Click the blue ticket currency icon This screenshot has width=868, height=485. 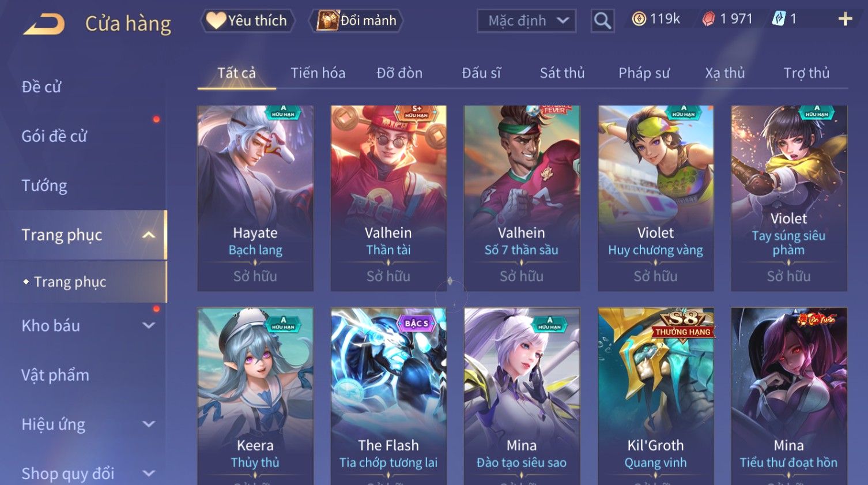[x=779, y=19]
